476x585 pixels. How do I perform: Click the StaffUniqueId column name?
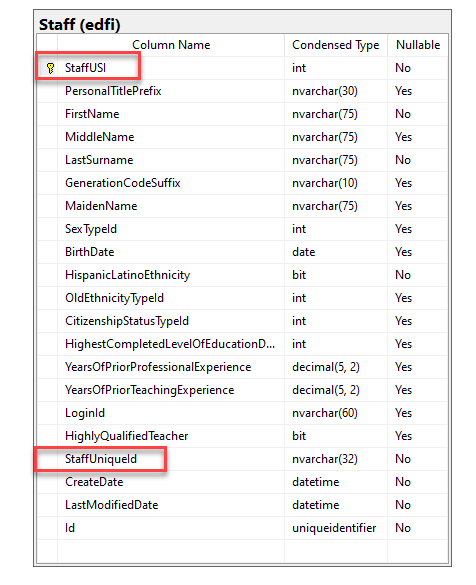(x=101, y=459)
